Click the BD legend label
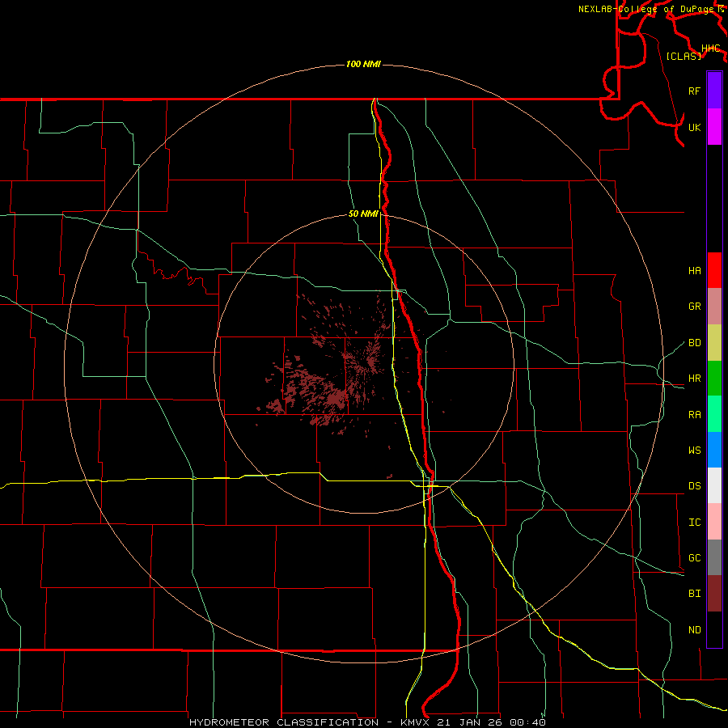The height and width of the screenshot is (728, 728). coord(694,343)
